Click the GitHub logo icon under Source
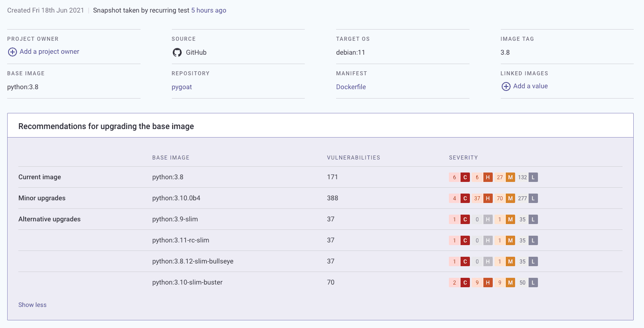644x328 pixels. [x=177, y=52]
